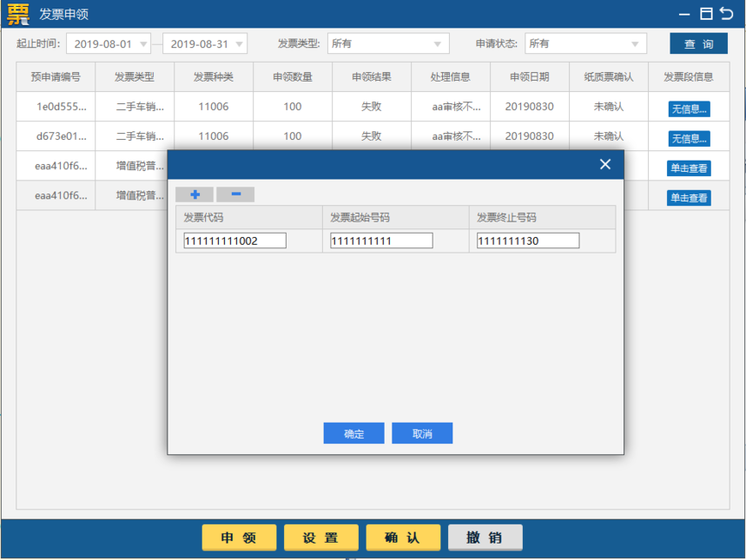Image resolution: width=746 pixels, height=560 pixels.
Task: Click the 查询 search button
Action: pos(698,43)
